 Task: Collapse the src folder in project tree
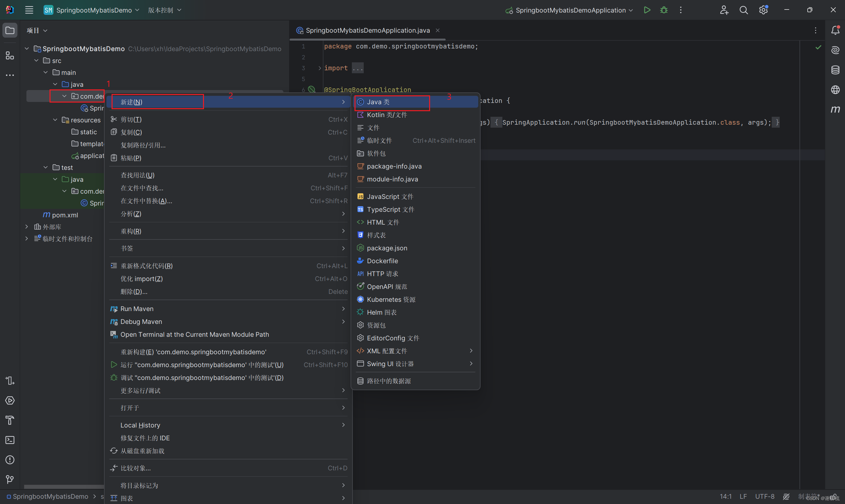coord(36,60)
